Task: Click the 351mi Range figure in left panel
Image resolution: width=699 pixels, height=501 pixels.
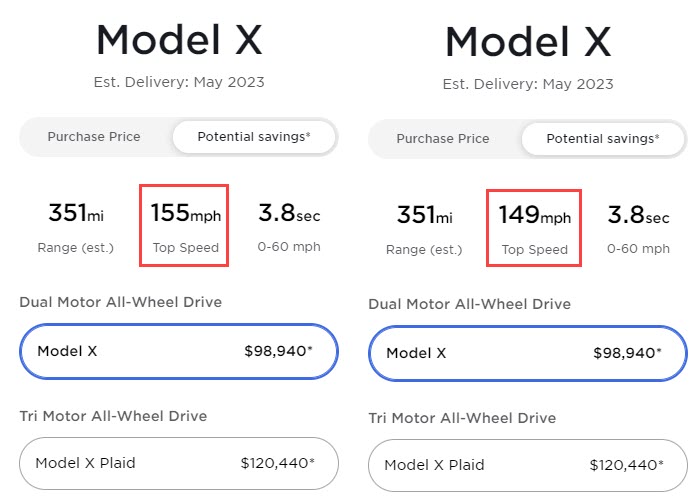Action: 76,225
